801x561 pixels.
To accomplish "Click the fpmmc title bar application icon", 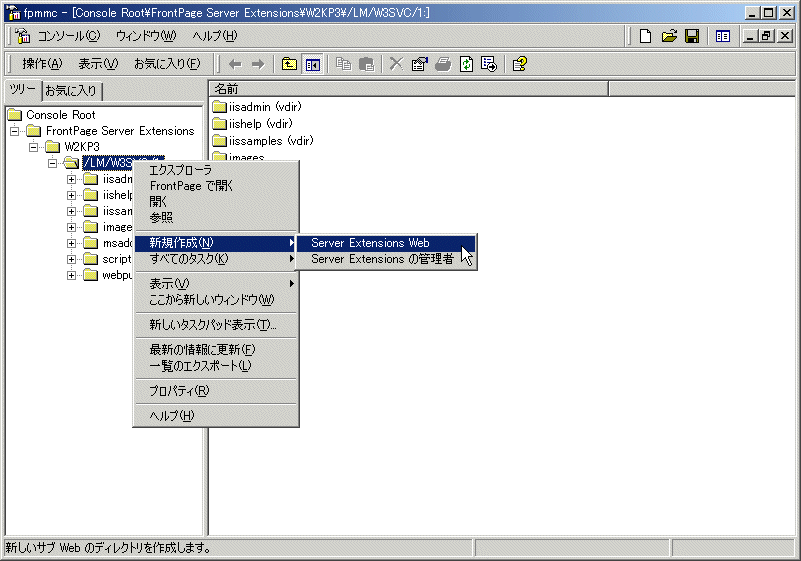I will click(x=13, y=13).
